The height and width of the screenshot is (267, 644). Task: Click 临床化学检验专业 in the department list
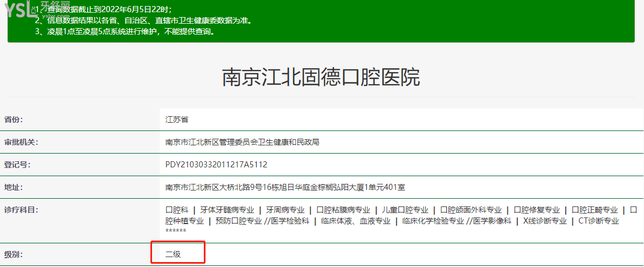[433, 221]
